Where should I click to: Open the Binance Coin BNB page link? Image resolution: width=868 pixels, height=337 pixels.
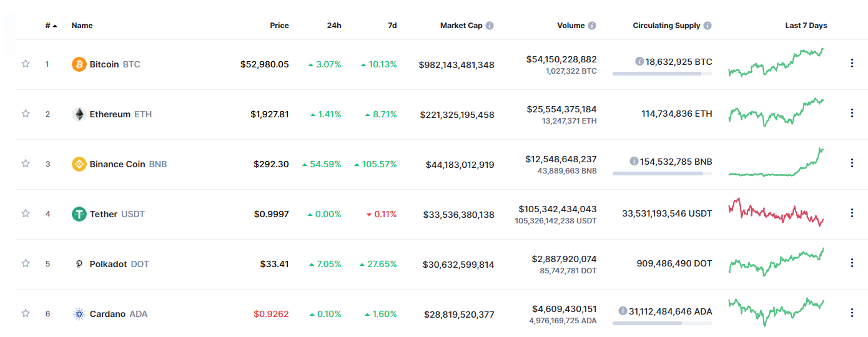point(128,164)
